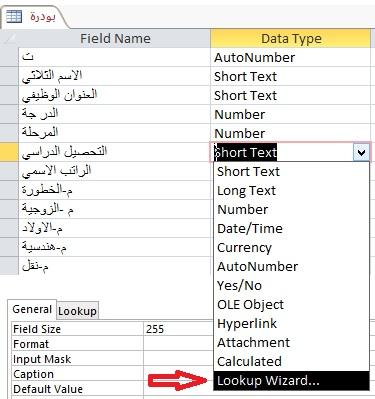This screenshot has width=375, height=399.
Task: Click the AutoNumber data type cell of ت
Action: click(x=291, y=57)
